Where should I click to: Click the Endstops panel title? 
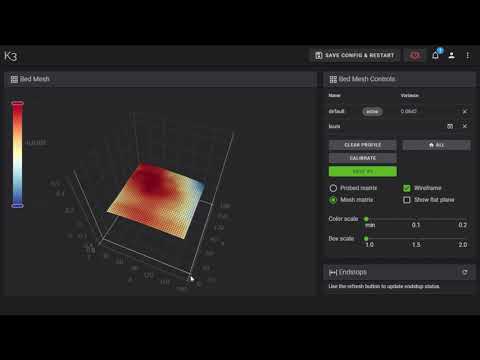[x=353, y=272]
